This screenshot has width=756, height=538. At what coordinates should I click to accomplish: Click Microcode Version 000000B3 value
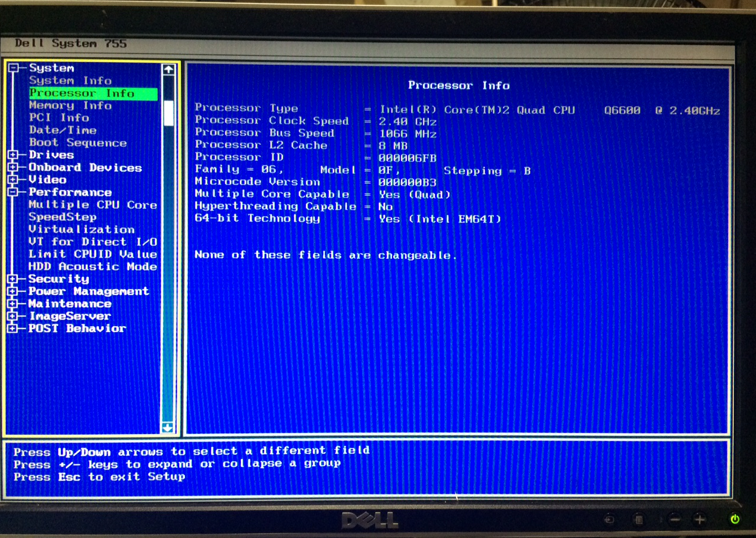coord(407,183)
